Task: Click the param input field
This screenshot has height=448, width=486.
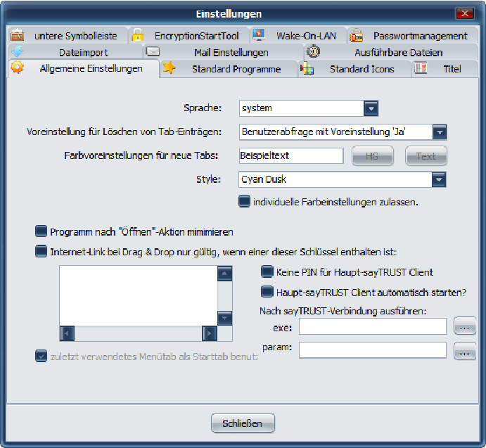Action: [373, 350]
